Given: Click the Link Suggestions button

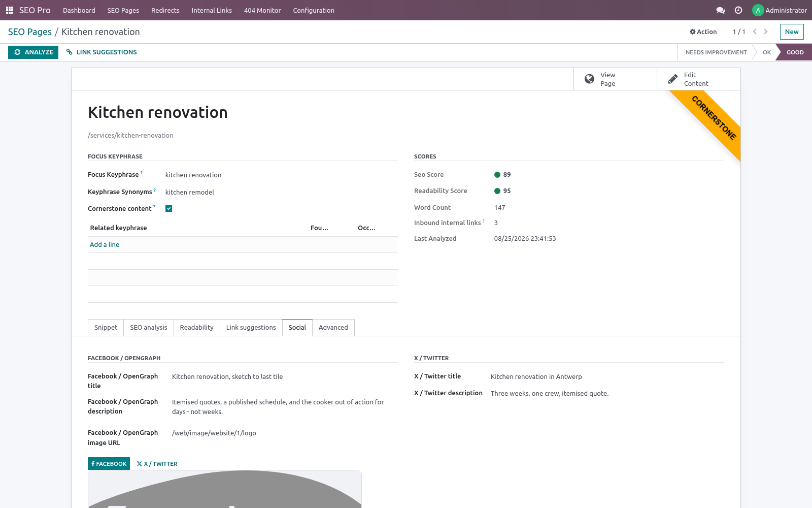Looking at the screenshot, I should coord(101,52).
